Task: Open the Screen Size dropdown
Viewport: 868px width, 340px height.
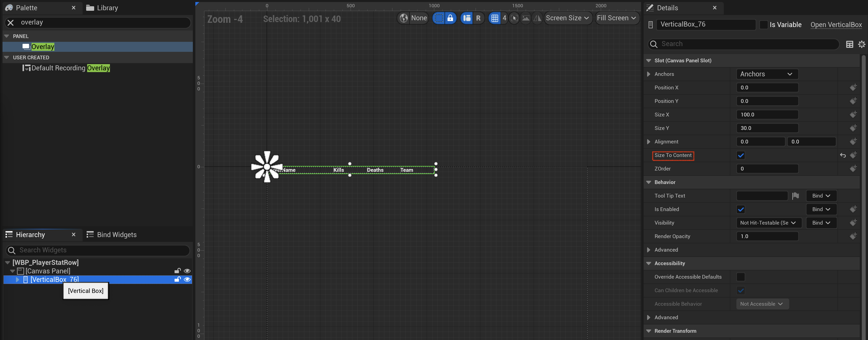Action: (568, 18)
